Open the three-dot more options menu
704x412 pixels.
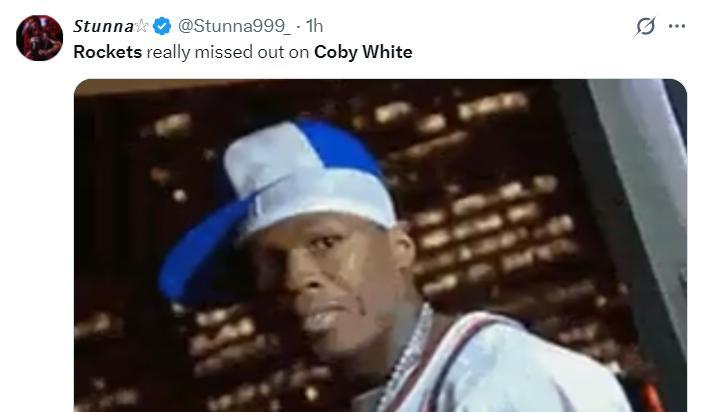click(x=677, y=26)
